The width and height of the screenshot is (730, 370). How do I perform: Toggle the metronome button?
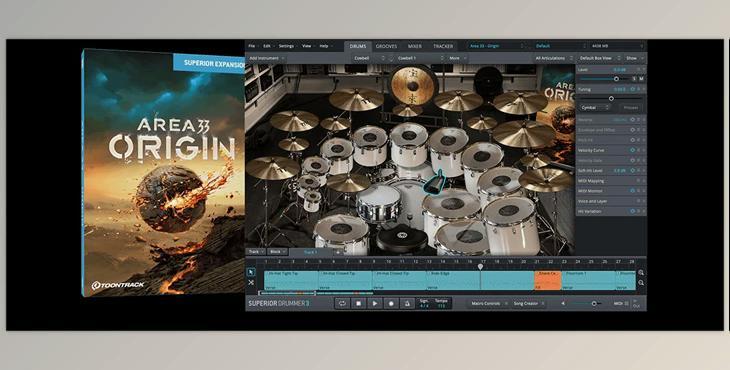407,303
